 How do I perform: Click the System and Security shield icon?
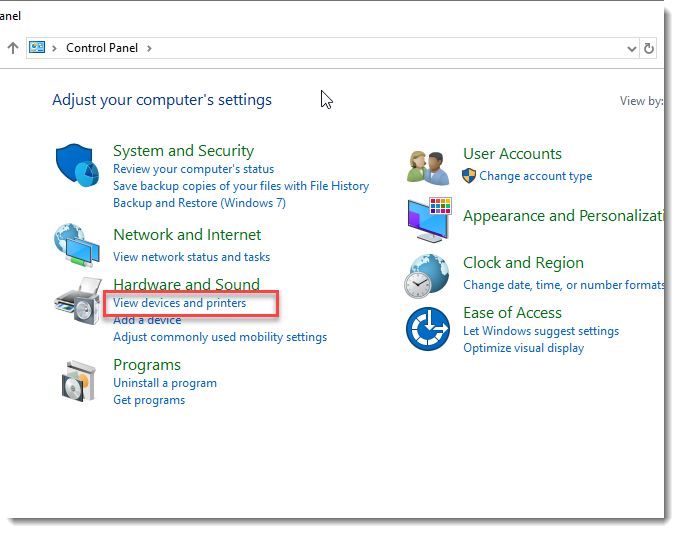76,167
